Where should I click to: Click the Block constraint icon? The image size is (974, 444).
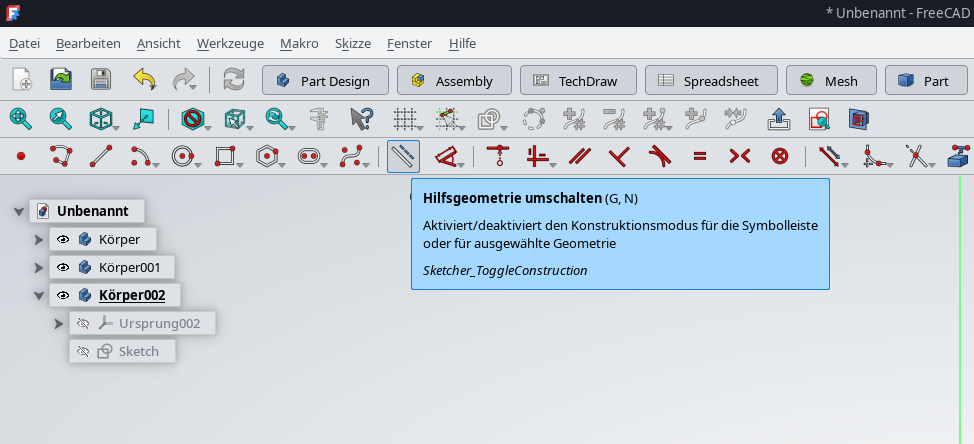click(x=780, y=156)
